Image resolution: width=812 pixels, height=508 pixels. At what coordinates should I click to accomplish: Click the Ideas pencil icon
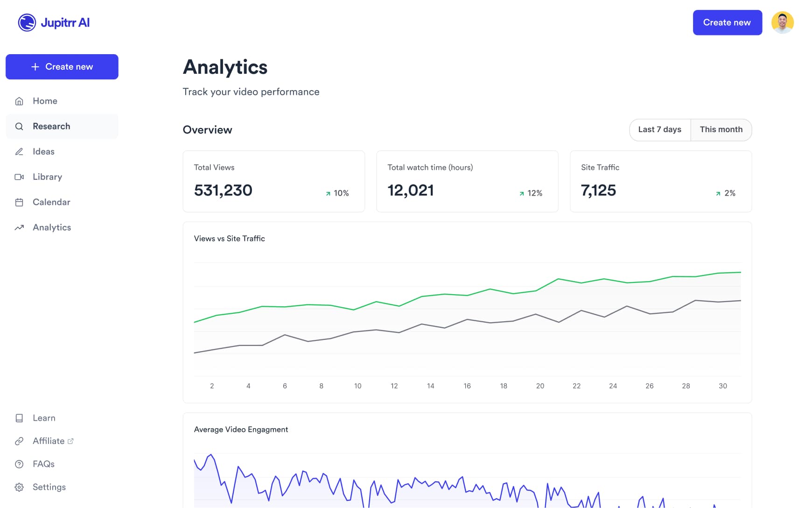[19, 151]
